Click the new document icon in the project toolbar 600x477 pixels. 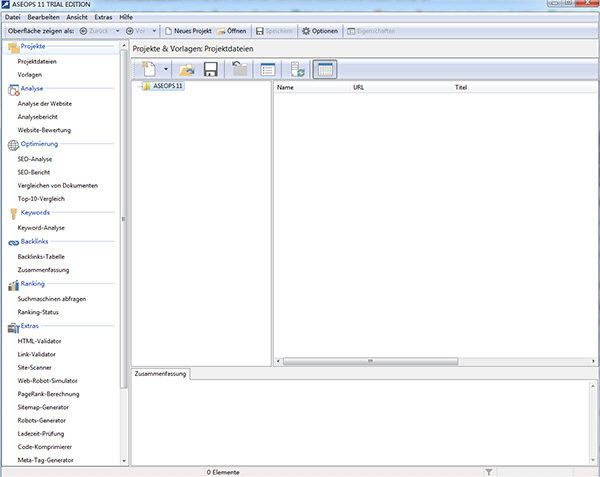click(x=149, y=69)
